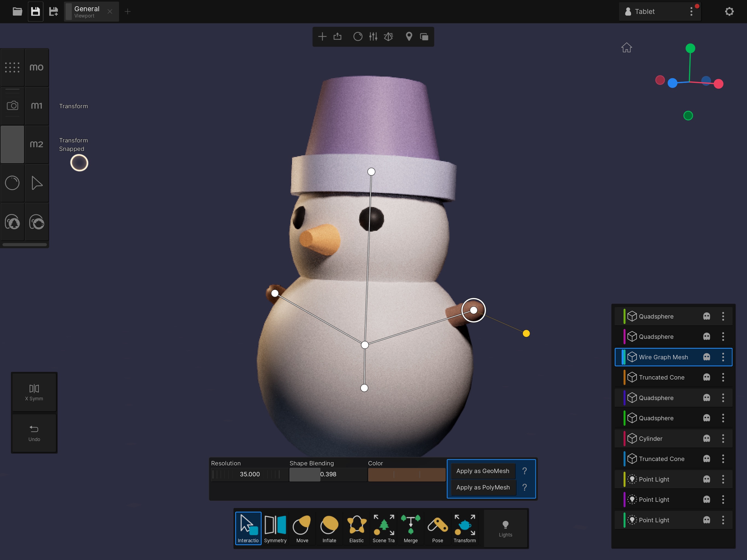Select the m2 preset
Image resolution: width=747 pixels, height=560 pixels.
[x=37, y=144]
